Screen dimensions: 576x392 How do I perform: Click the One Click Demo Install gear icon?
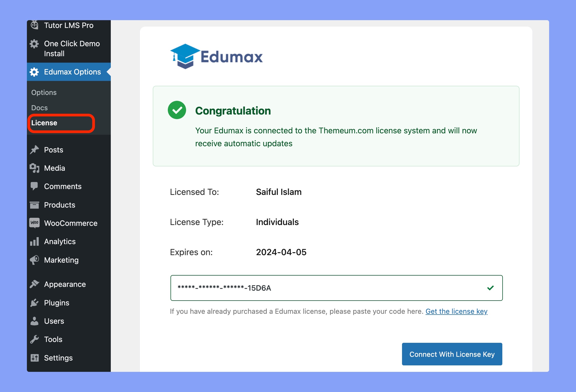coord(34,44)
